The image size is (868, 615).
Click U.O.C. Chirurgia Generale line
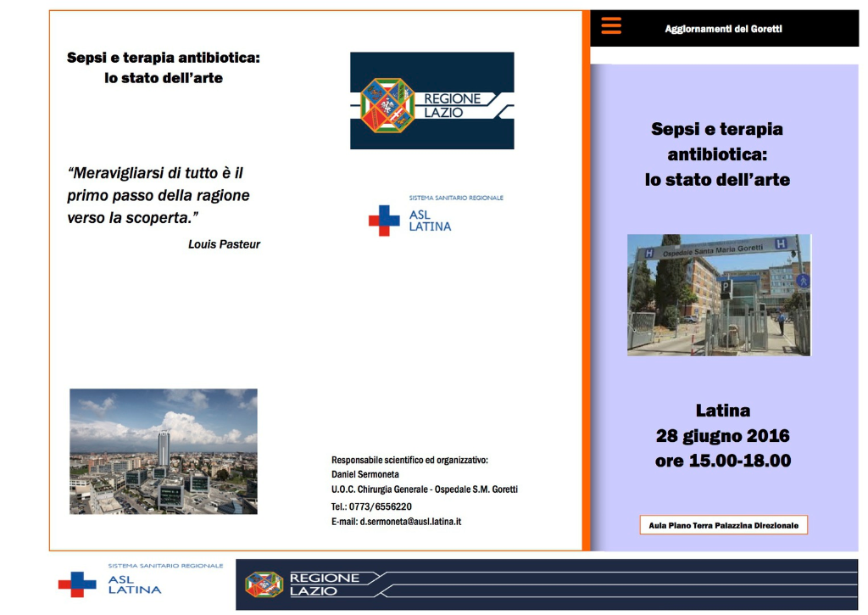(x=424, y=489)
